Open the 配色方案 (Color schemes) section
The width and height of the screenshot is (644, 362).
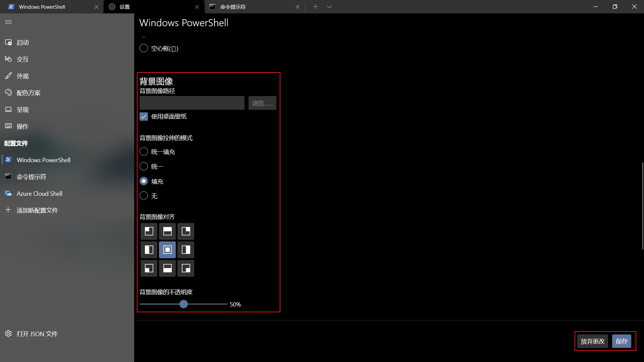28,93
